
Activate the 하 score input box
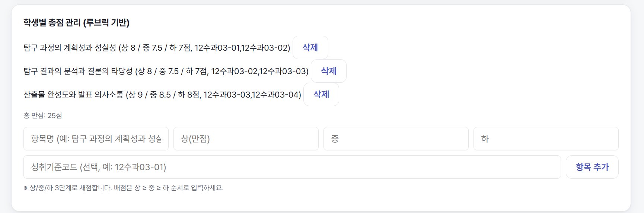[546, 139]
